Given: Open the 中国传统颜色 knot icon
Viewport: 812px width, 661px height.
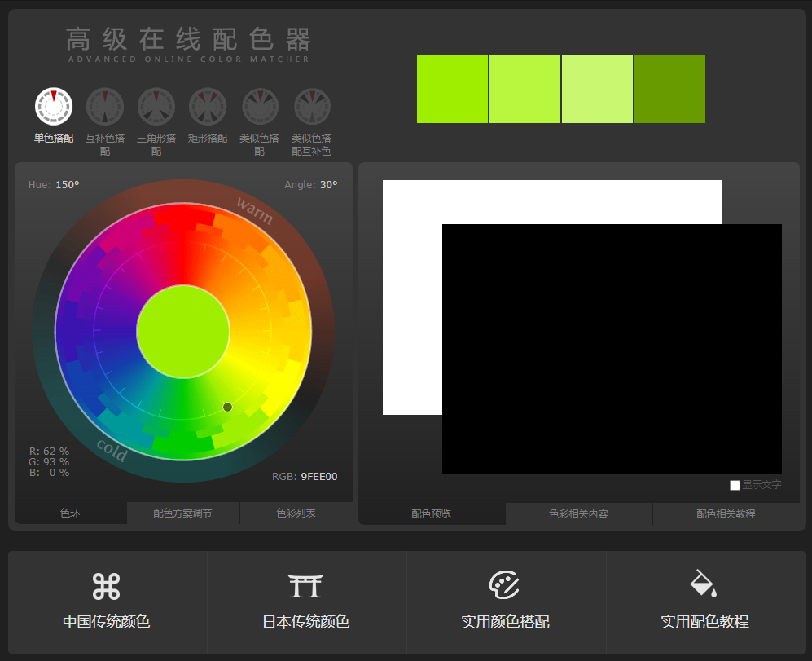Looking at the screenshot, I should pyautogui.click(x=106, y=586).
